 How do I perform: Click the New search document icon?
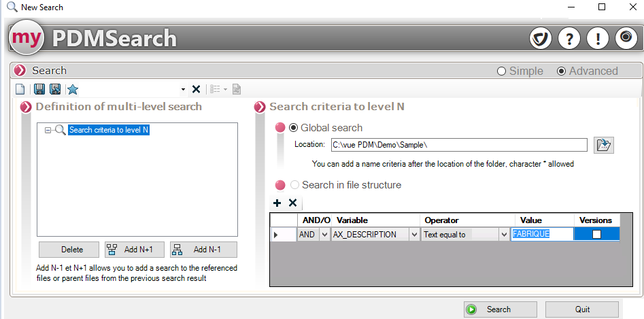click(20, 89)
